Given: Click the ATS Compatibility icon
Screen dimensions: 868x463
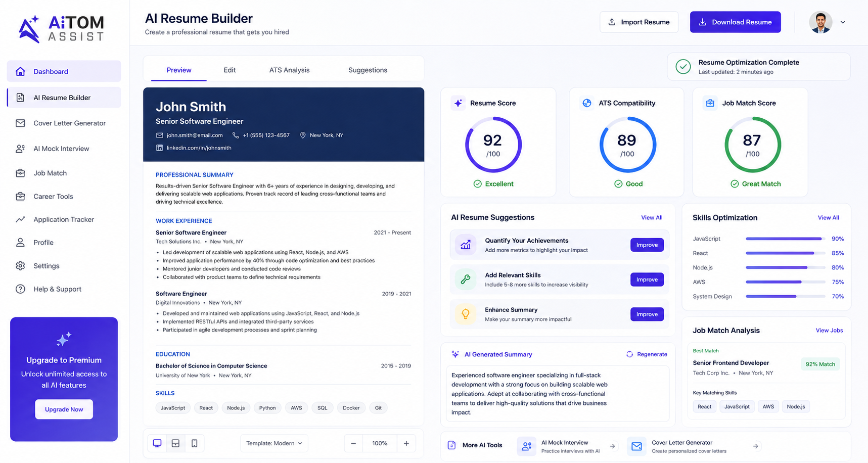Looking at the screenshot, I should [587, 103].
